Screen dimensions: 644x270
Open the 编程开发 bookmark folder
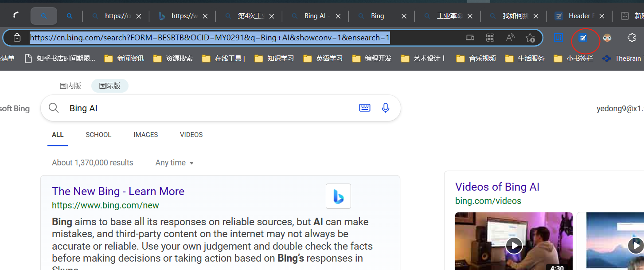[x=371, y=58]
